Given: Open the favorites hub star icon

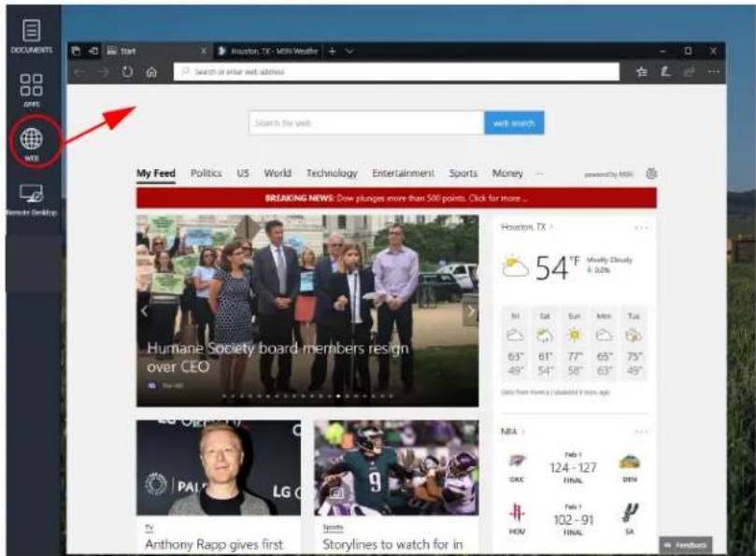Looking at the screenshot, I should pos(642,72).
